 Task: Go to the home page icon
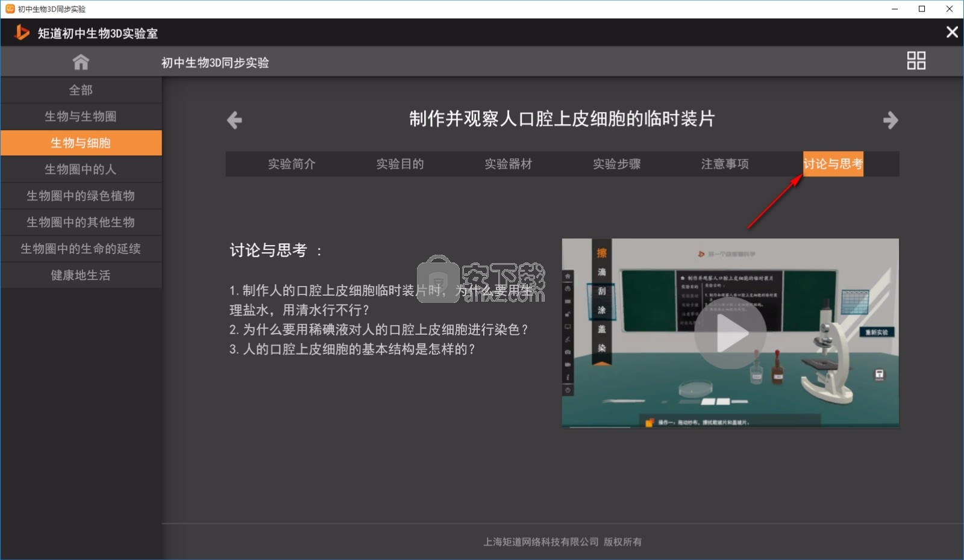tap(81, 61)
